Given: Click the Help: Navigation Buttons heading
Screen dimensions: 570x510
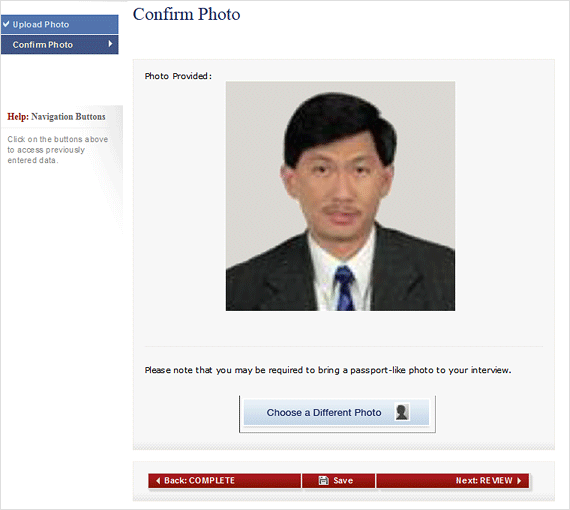Looking at the screenshot, I should pyautogui.click(x=56, y=117).
